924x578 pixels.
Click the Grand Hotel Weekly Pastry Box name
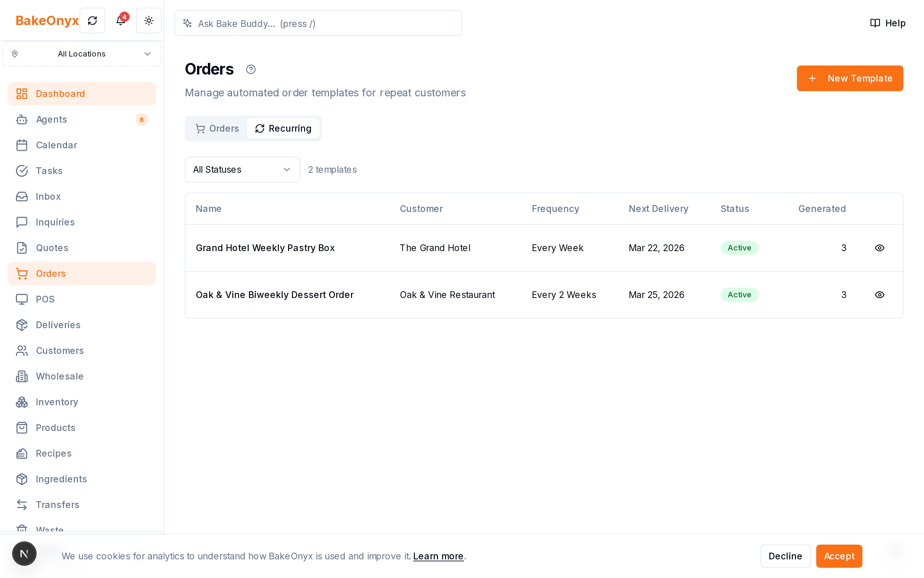pyautogui.click(x=265, y=248)
